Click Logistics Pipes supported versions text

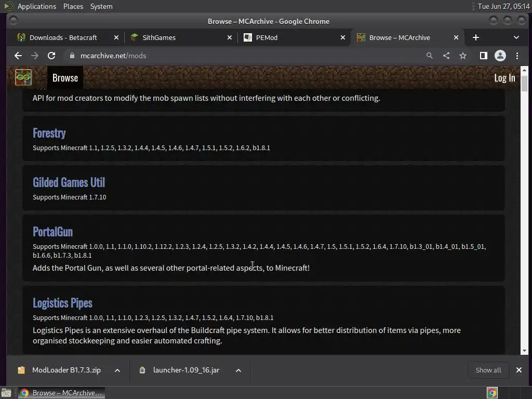(153, 317)
